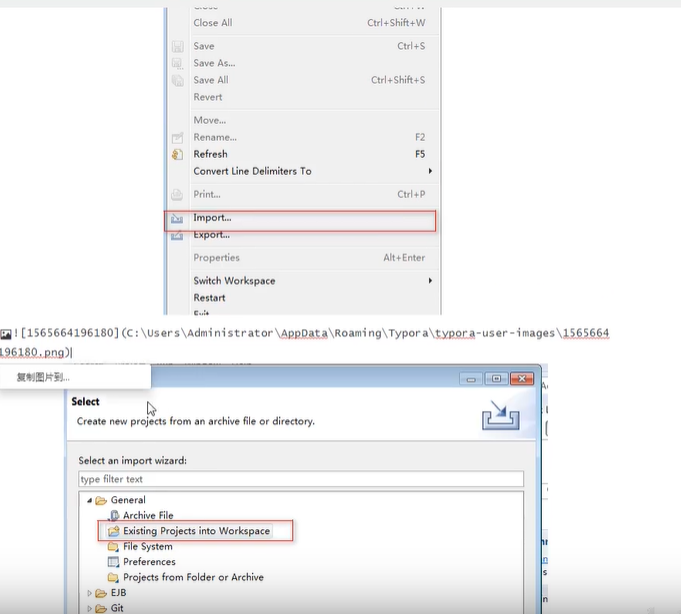
Task: Select Archive File in the wizard list
Action: (148, 515)
